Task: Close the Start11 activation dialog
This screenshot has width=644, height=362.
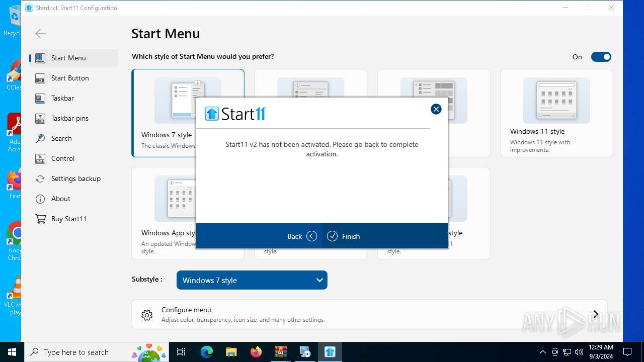Action: tap(436, 109)
